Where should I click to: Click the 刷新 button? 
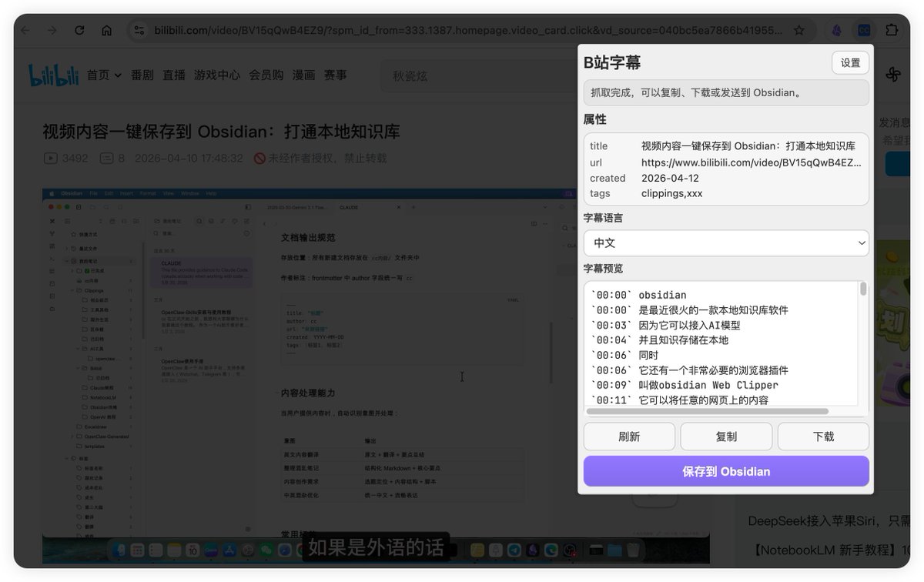click(629, 436)
